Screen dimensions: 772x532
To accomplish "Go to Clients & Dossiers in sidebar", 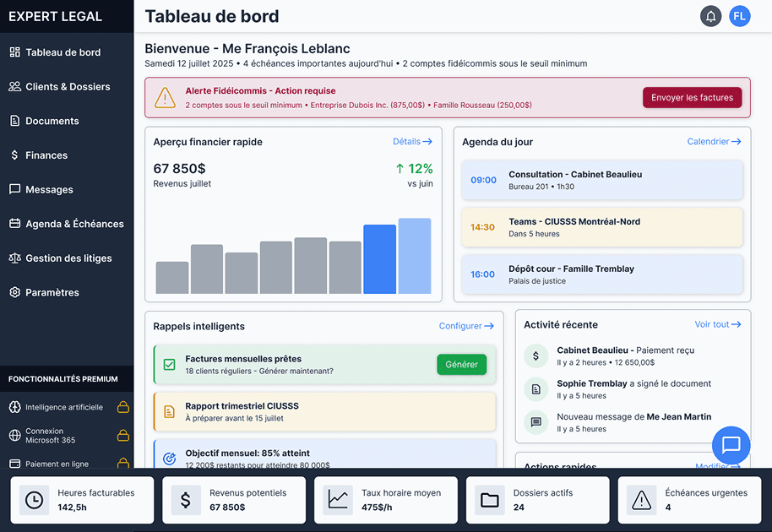I will [x=68, y=87].
